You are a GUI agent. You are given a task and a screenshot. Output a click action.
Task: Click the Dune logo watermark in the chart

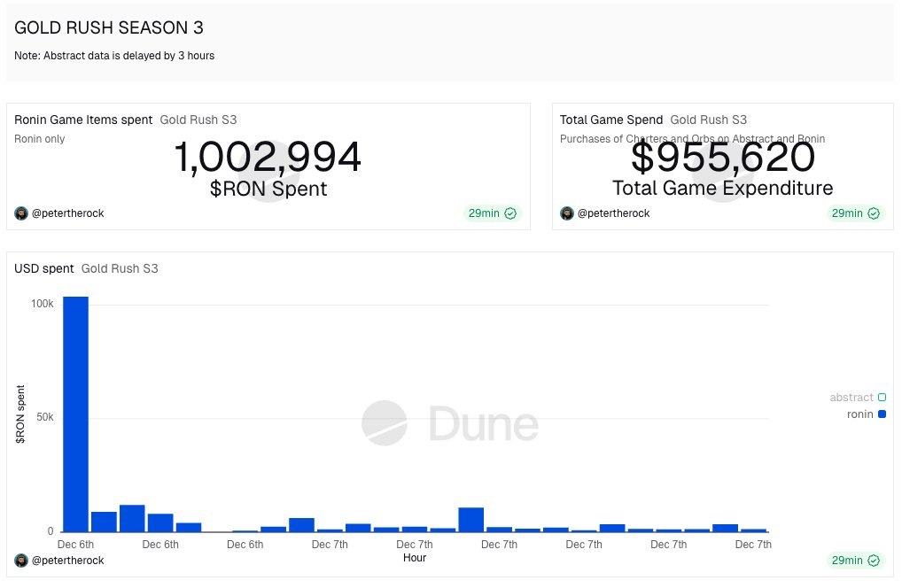pyautogui.click(x=449, y=423)
